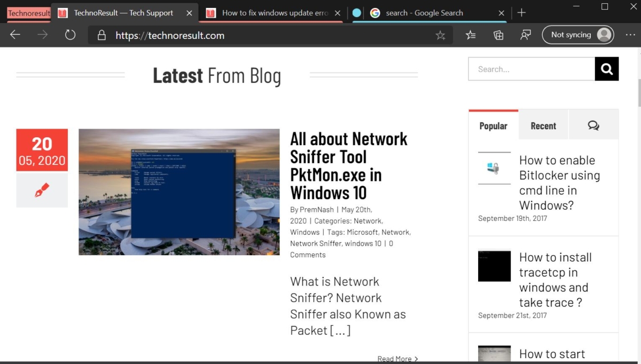The height and width of the screenshot is (364, 641).
Task: Open site info via the padlock icon
Action: click(x=102, y=35)
